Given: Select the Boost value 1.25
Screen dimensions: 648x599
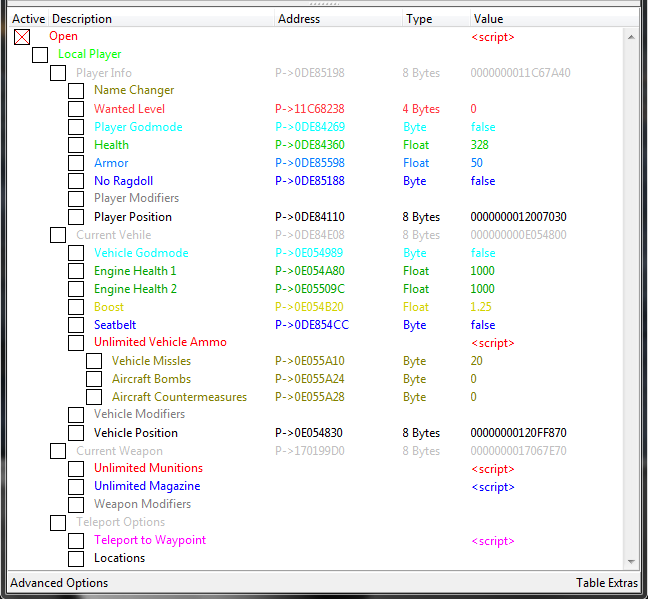Looking at the screenshot, I should pyautogui.click(x=481, y=307).
